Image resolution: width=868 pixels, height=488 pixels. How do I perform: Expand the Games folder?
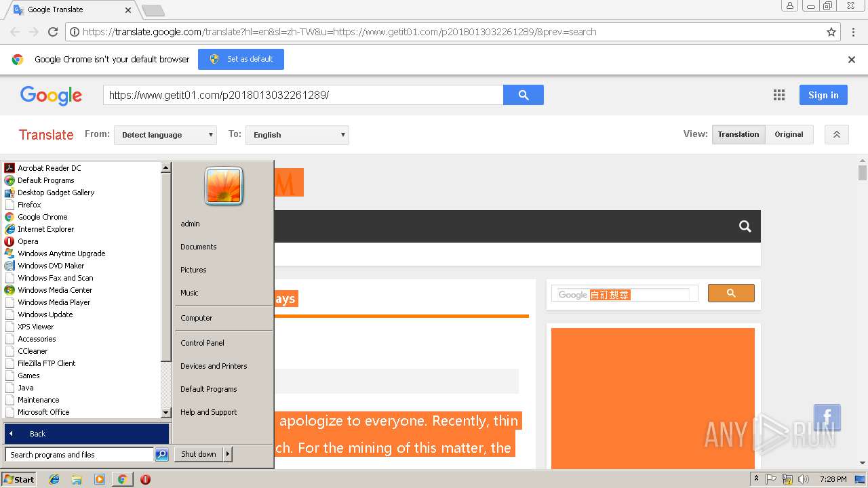coord(28,375)
